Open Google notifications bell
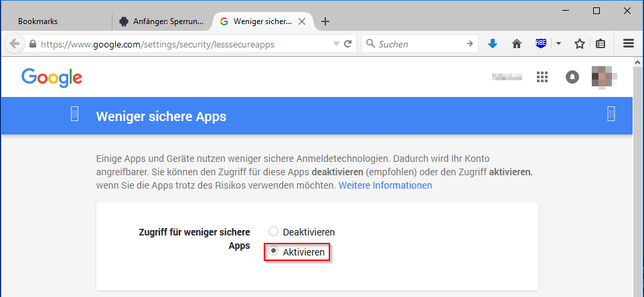644x297 pixels. [x=572, y=77]
